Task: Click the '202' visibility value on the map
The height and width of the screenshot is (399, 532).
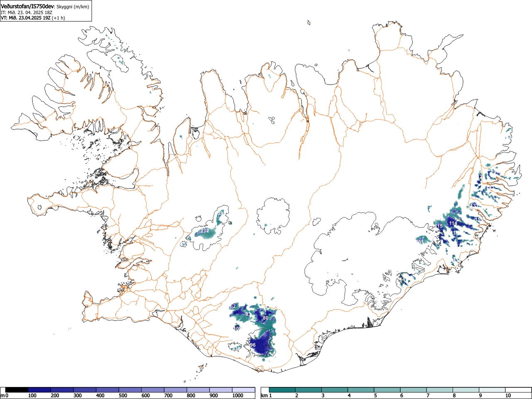Action: click(205, 231)
